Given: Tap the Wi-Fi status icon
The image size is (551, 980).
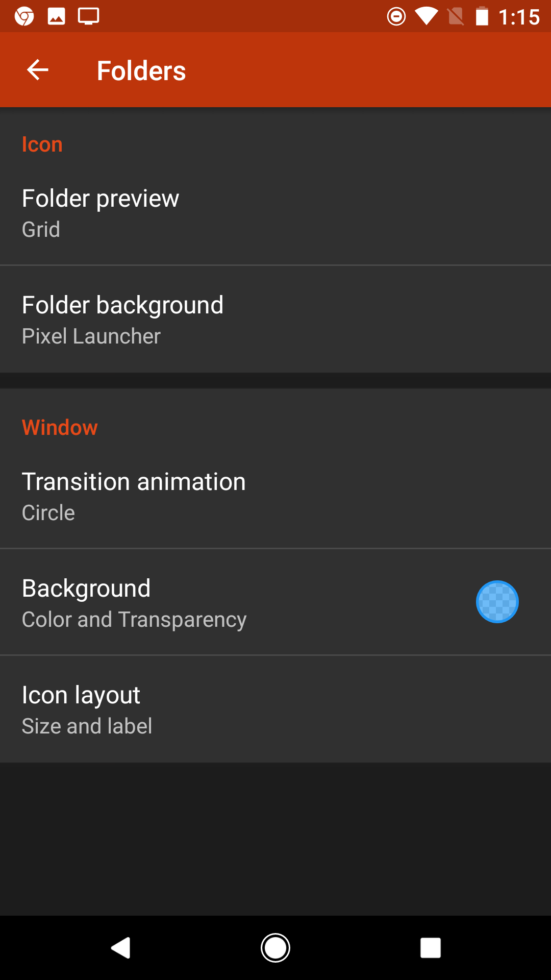Looking at the screenshot, I should click(x=426, y=16).
